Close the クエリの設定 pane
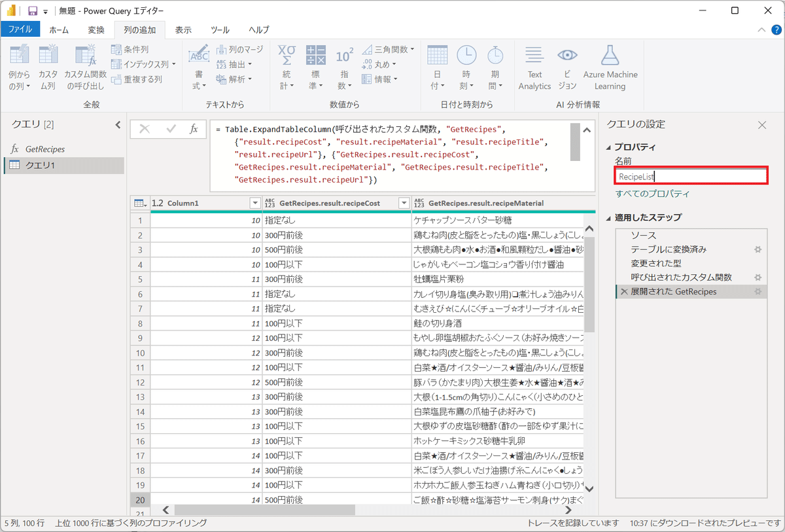The width and height of the screenshot is (785, 532). pyautogui.click(x=762, y=125)
